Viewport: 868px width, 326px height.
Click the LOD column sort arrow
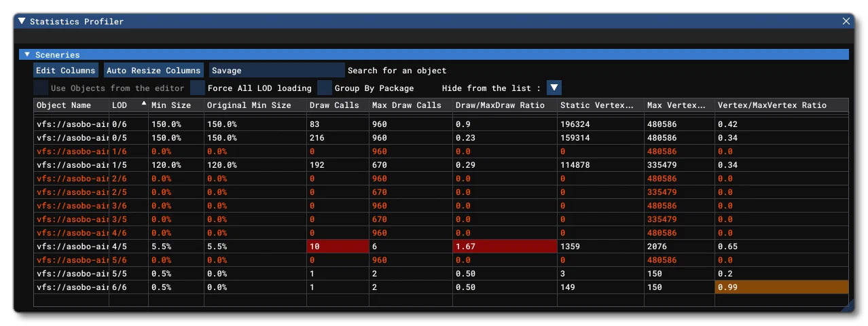coord(143,104)
